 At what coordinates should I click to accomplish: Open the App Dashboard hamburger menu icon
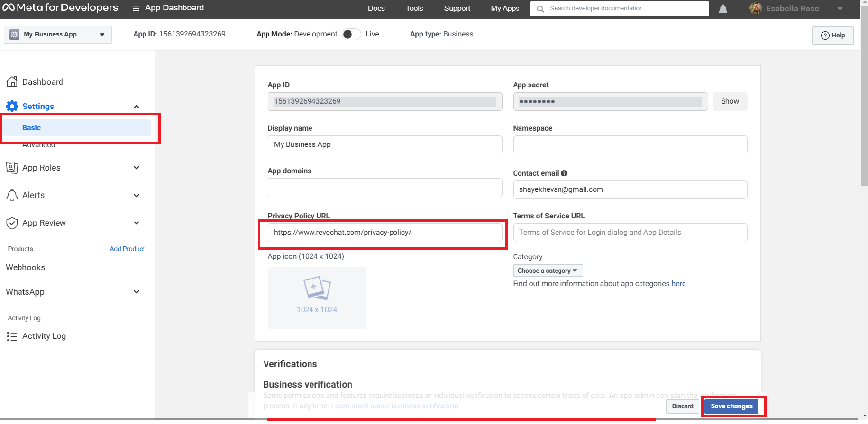136,9
